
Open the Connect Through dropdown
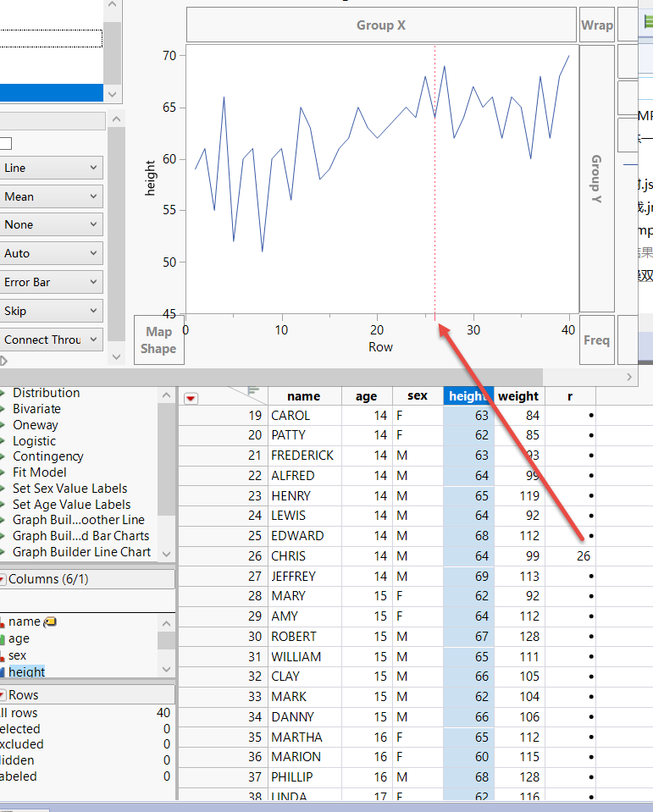pyautogui.click(x=51, y=340)
